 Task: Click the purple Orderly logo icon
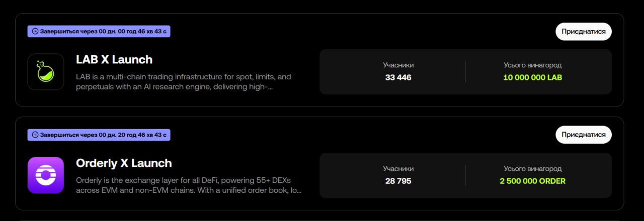pos(46,175)
